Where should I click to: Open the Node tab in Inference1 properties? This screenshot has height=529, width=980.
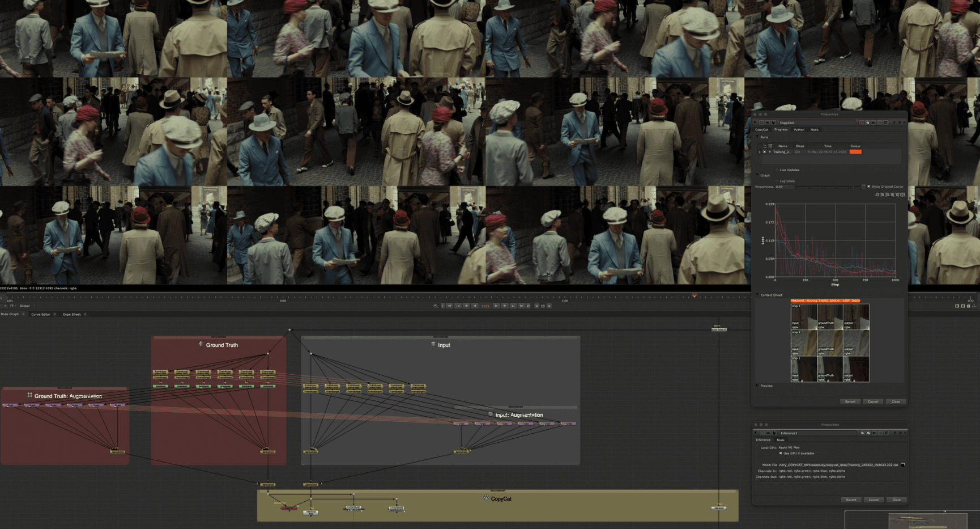(781, 440)
